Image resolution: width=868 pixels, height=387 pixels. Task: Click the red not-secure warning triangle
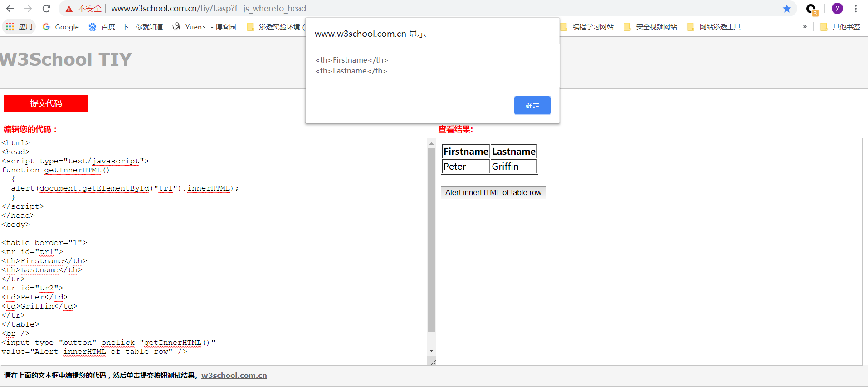[x=69, y=9]
